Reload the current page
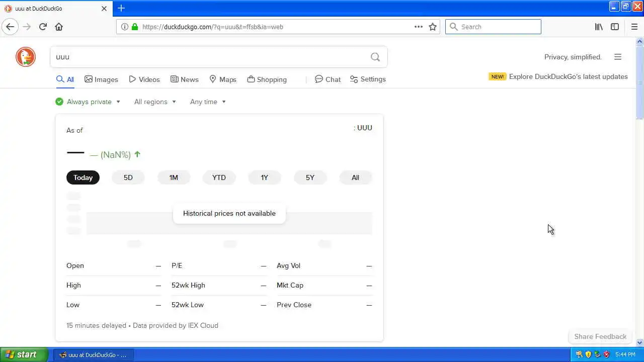 point(43,27)
